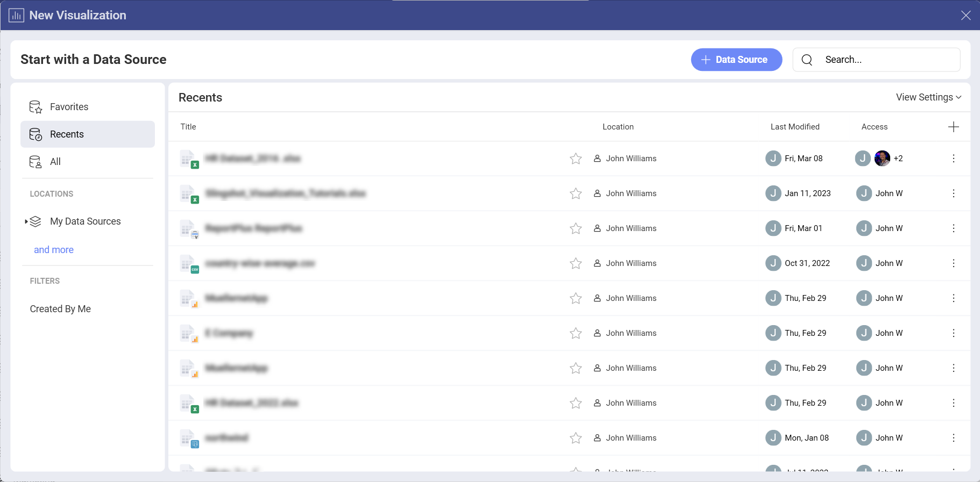Add a column with the plus icon
The height and width of the screenshot is (482, 980).
pyautogui.click(x=953, y=127)
